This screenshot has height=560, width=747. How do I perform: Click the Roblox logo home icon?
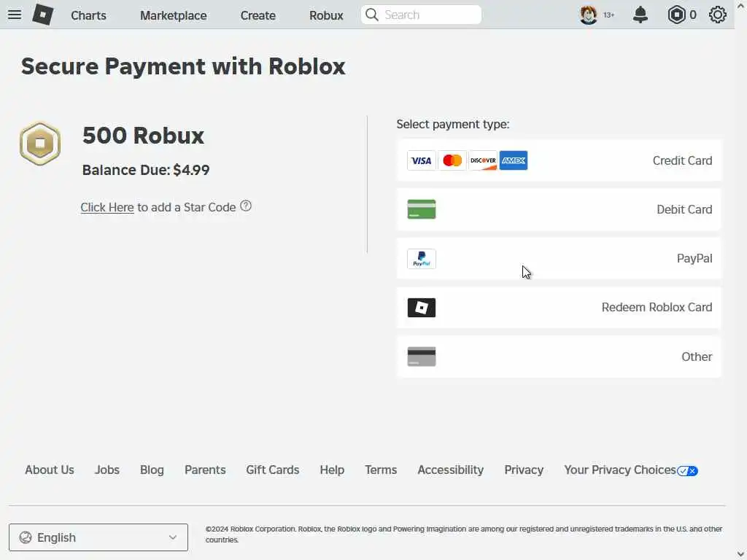click(x=43, y=15)
